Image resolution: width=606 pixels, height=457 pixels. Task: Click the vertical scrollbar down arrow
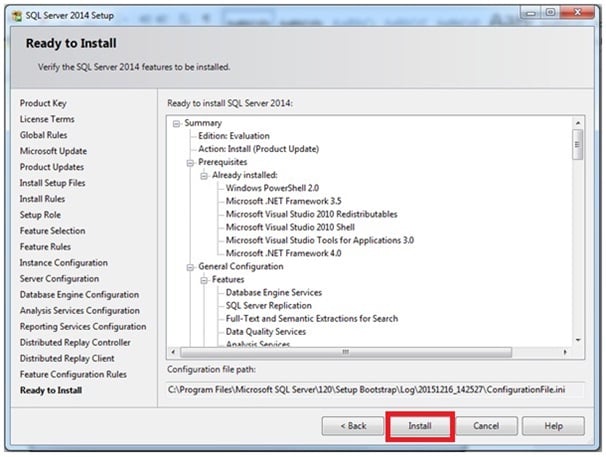coord(578,340)
